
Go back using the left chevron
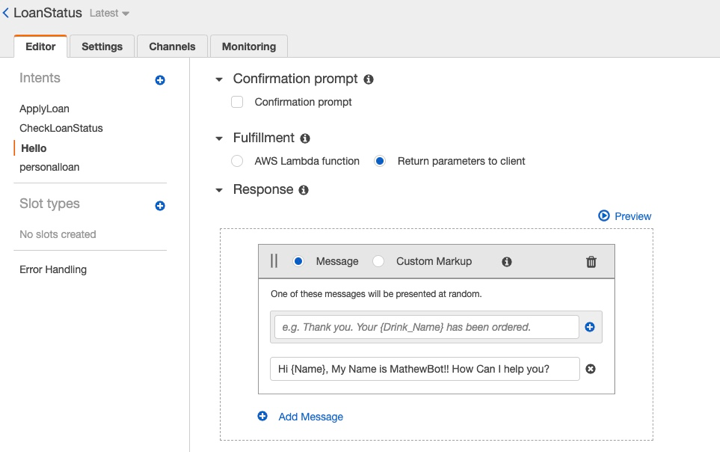[x=6, y=13]
